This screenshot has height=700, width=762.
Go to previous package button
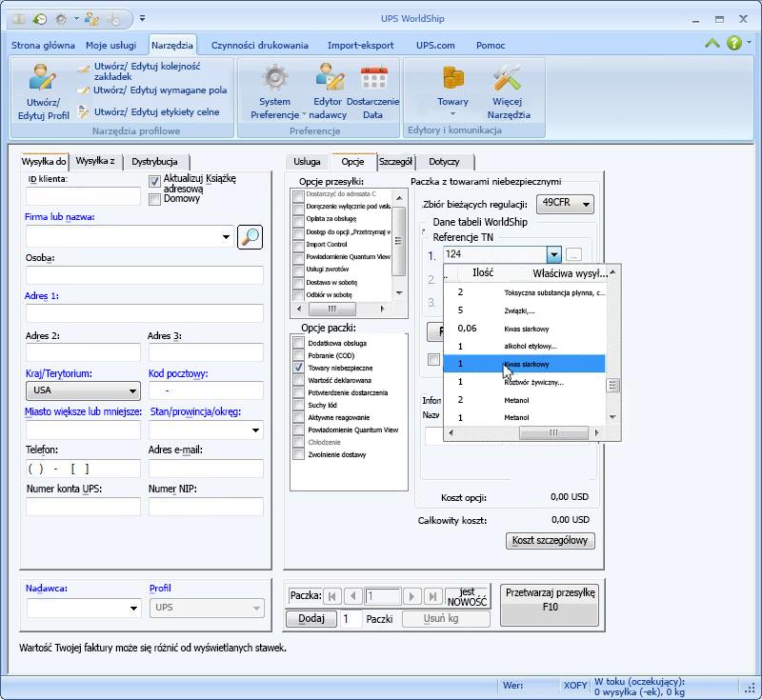[x=352, y=595]
